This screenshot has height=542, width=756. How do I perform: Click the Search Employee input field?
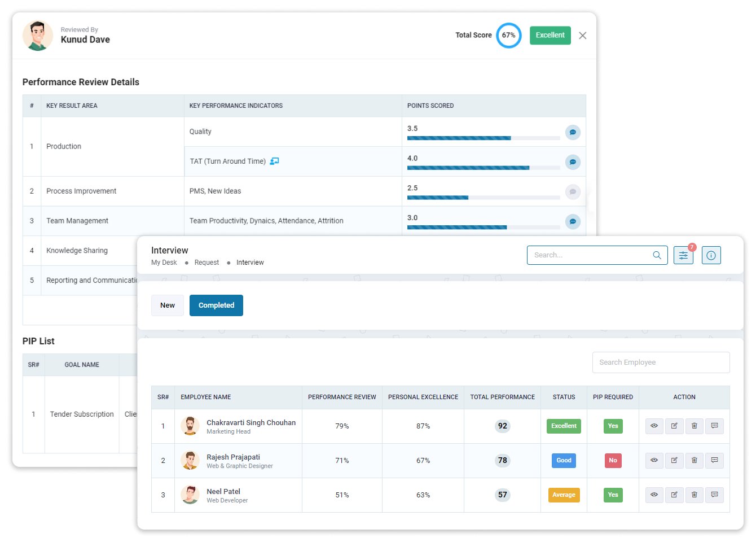(661, 362)
